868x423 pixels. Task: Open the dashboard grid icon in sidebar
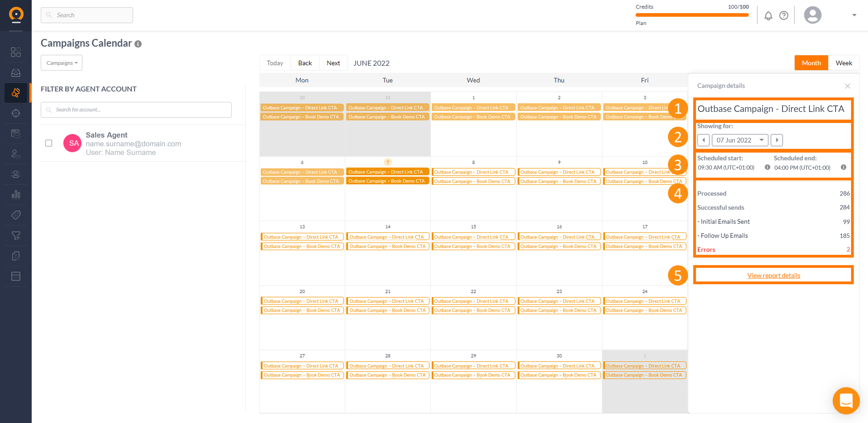tap(16, 52)
